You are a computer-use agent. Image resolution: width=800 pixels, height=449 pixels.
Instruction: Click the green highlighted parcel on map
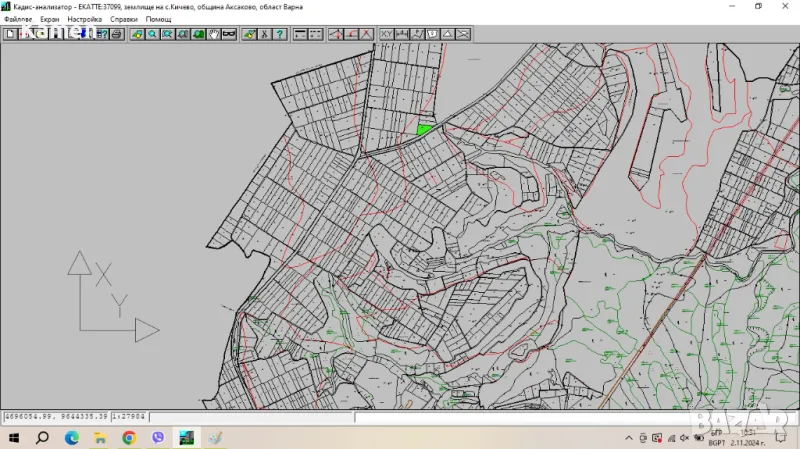point(425,129)
